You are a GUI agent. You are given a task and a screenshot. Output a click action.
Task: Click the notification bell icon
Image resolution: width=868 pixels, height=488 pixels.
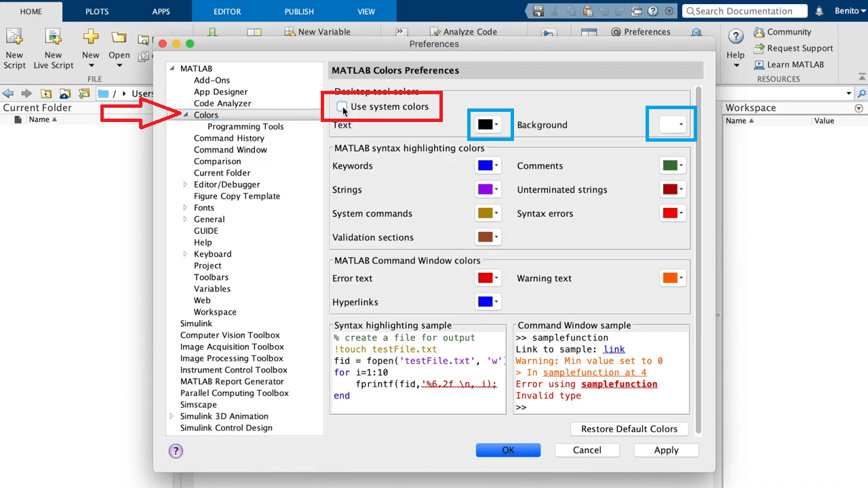pyautogui.click(x=819, y=11)
